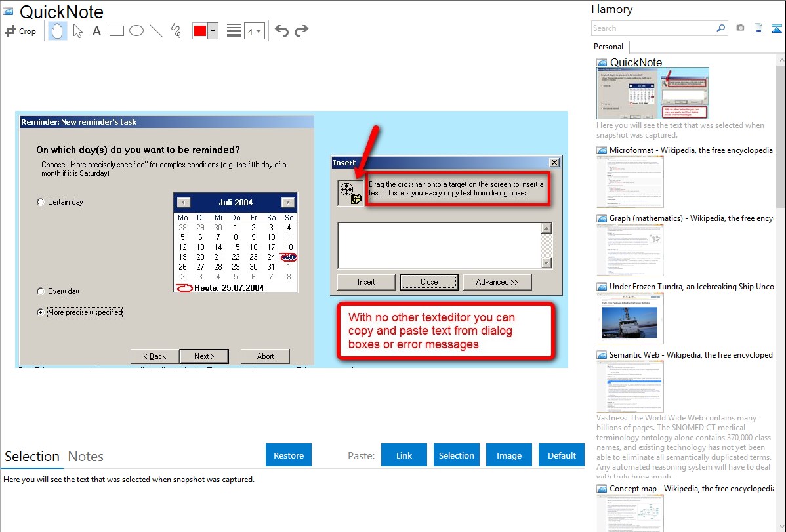
Task: Click the red color swatch
Action: tap(200, 31)
